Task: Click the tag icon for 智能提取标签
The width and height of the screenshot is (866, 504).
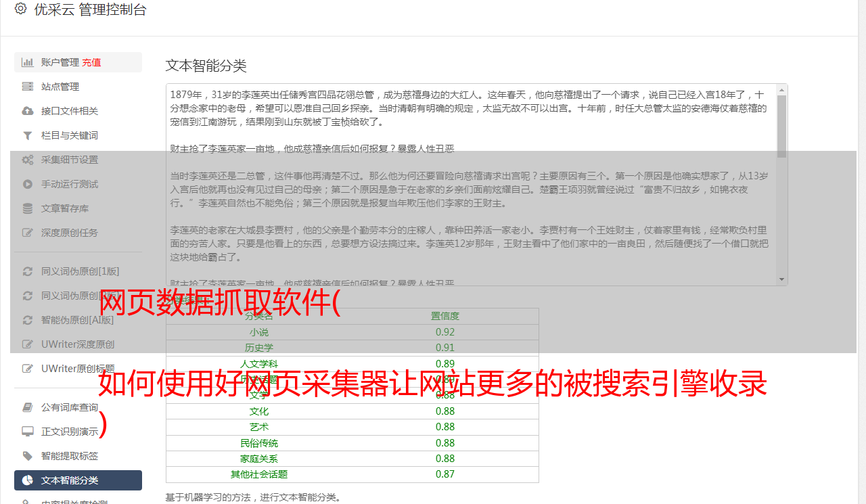Action: [x=28, y=456]
